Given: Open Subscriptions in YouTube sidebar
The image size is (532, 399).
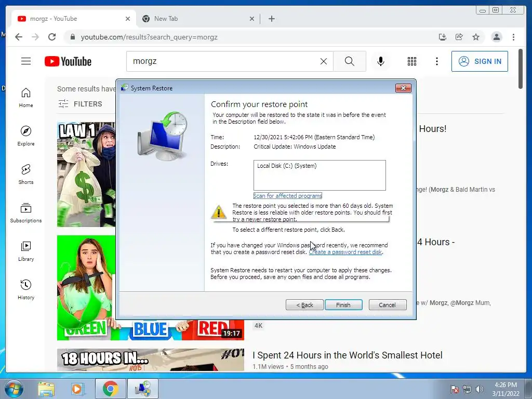Looking at the screenshot, I should 26,212.
